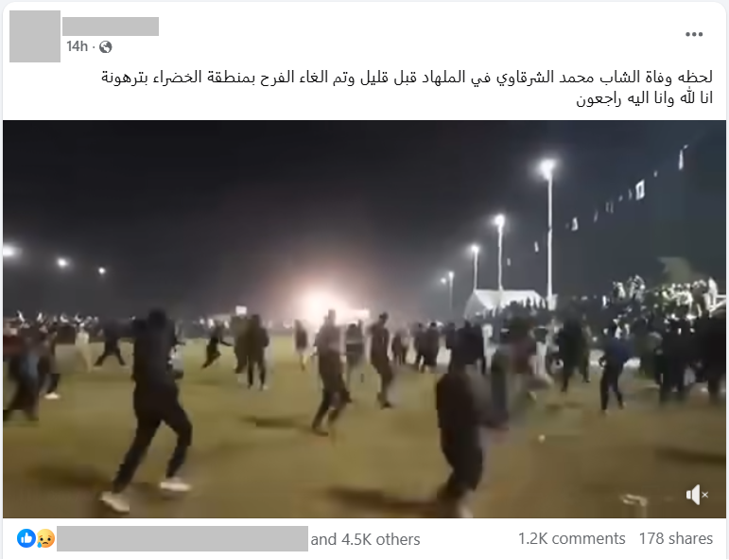Image resolution: width=729 pixels, height=560 pixels.
Task: Play the crowd video
Action: pyautogui.click(x=365, y=319)
